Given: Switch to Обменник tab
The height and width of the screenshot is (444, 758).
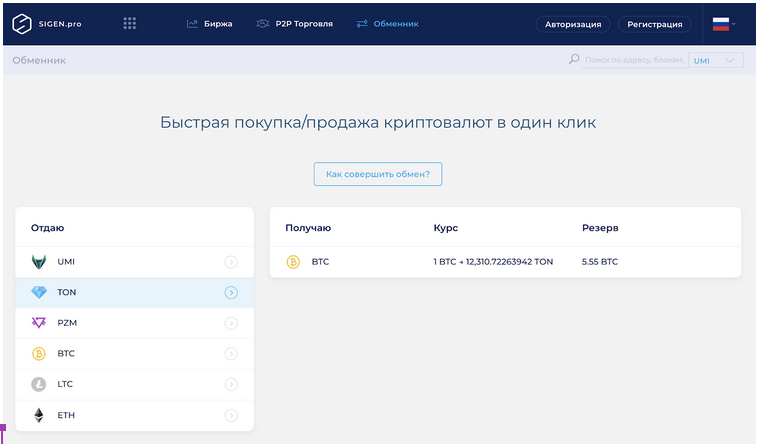Looking at the screenshot, I should pos(387,24).
